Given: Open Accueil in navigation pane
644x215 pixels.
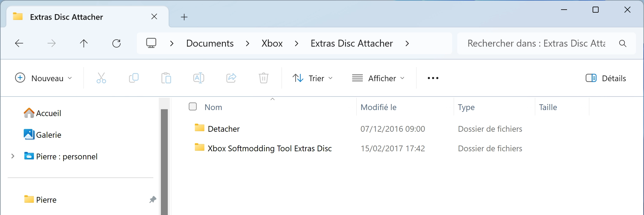Looking at the screenshot, I should (x=48, y=113).
